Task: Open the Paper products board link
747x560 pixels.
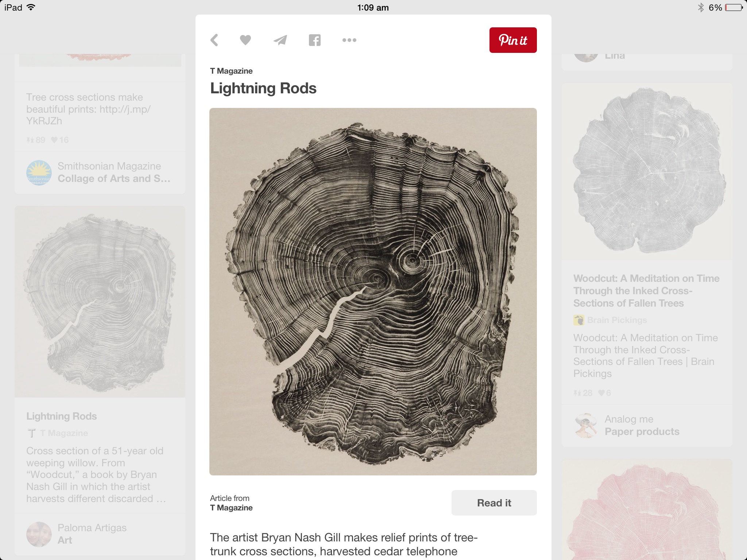Action: (x=642, y=432)
